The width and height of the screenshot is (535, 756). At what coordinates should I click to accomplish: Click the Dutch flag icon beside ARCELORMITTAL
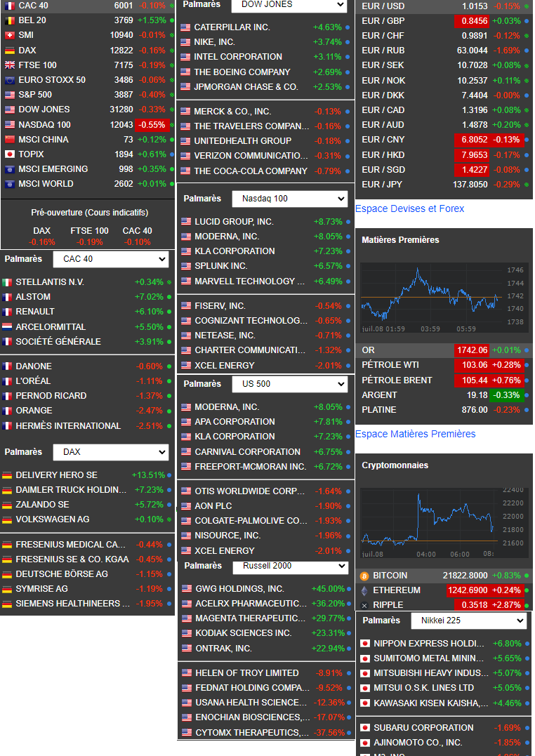[7, 327]
